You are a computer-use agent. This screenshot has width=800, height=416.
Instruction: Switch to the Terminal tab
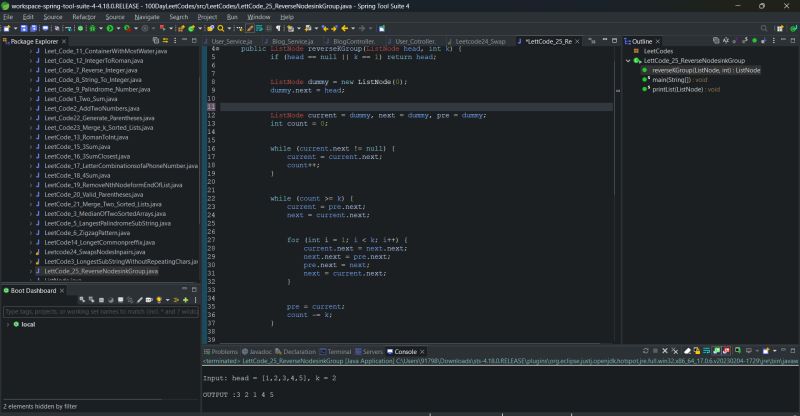click(339, 352)
